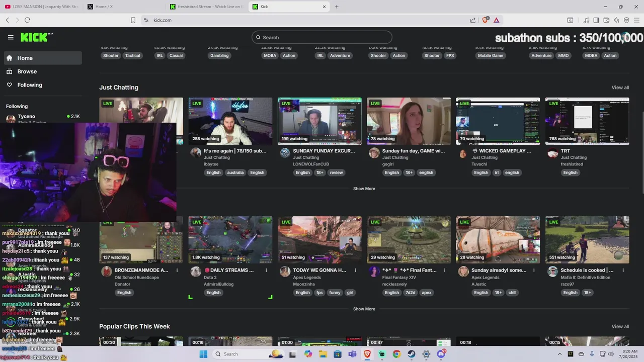This screenshot has height=362, width=644.
Task: Open a new browser tab
Action: point(337,7)
